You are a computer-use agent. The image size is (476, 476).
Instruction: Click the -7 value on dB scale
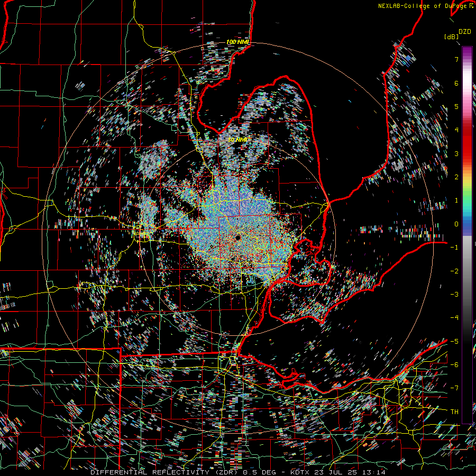coord(454,388)
